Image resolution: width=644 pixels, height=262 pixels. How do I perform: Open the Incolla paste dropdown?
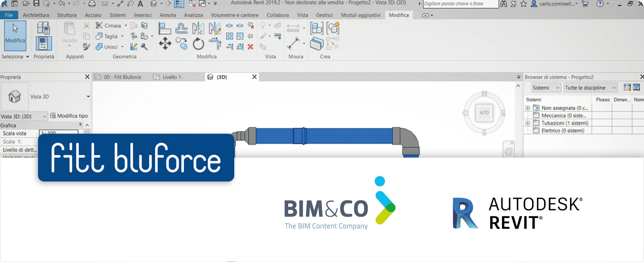pos(69,46)
